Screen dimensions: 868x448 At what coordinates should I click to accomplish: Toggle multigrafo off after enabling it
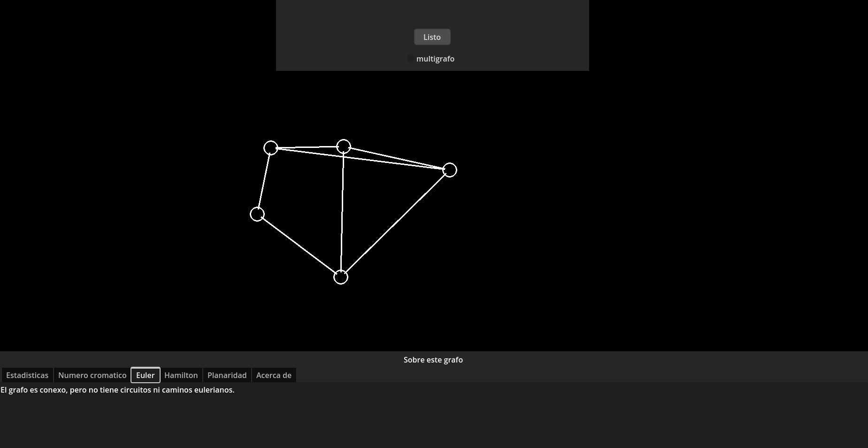pos(411,58)
